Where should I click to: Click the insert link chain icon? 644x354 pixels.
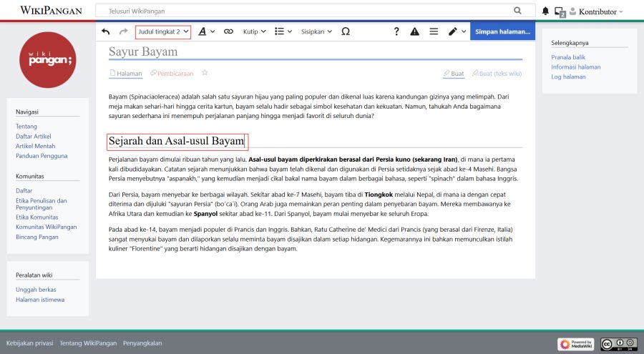[x=228, y=31]
